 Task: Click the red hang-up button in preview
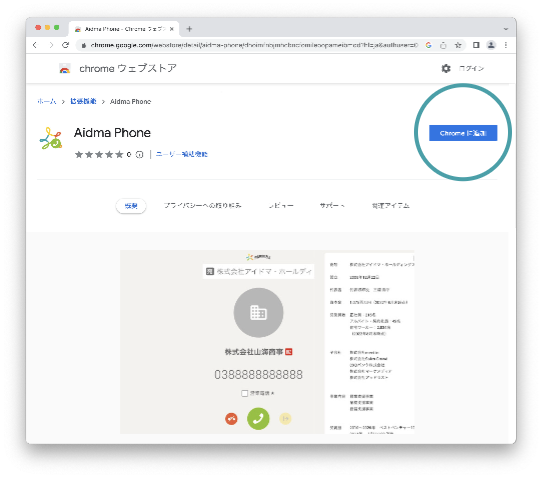point(231,419)
